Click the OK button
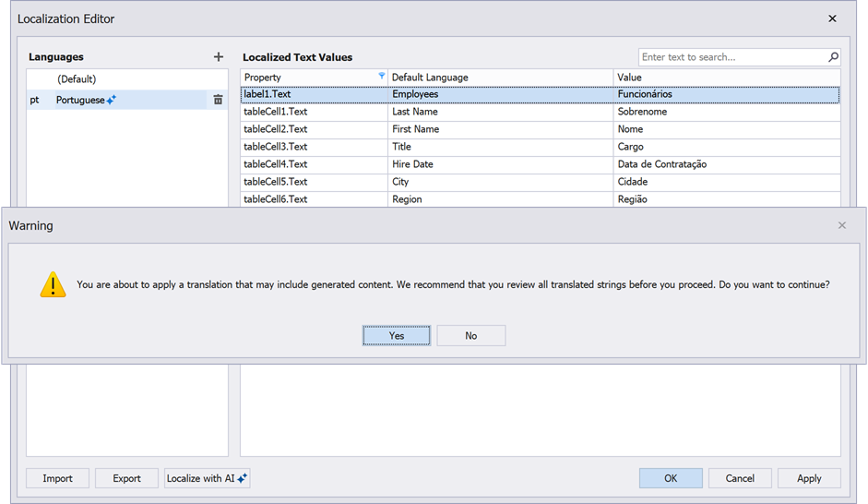The height and width of the screenshot is (504, 868). click(x=671, y=478)
